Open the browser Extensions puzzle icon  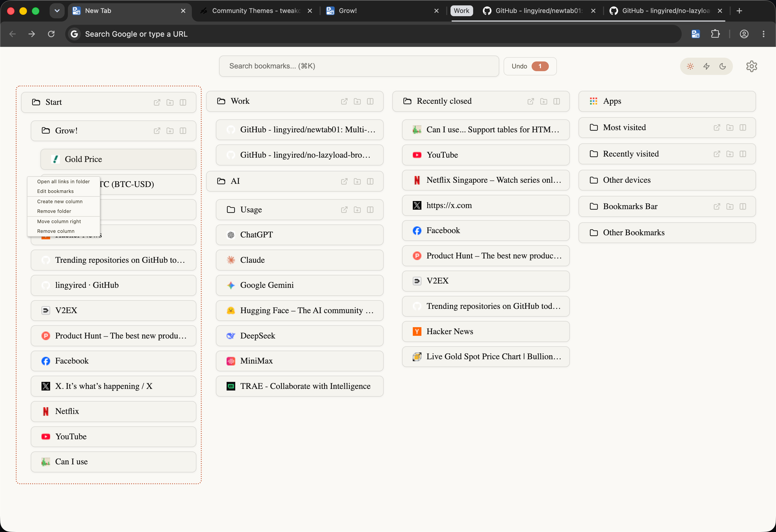click(x=715, y=34)
